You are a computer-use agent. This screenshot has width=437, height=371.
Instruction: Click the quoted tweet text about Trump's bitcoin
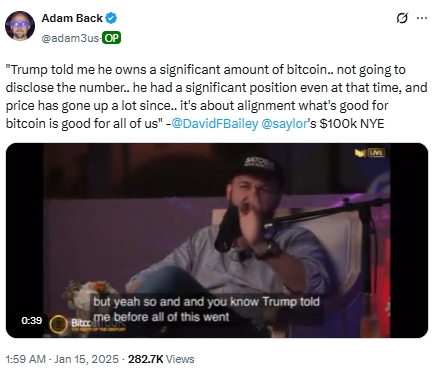click(216, 97)
